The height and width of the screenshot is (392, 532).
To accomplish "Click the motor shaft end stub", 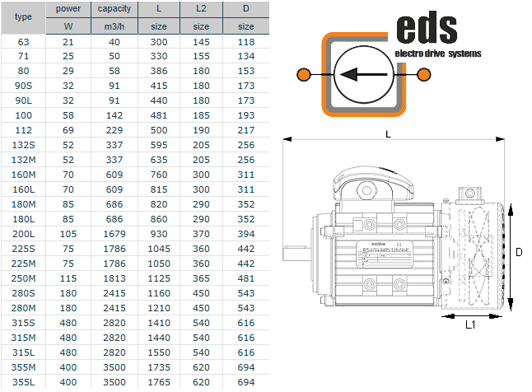I will [x=293, y=254].
